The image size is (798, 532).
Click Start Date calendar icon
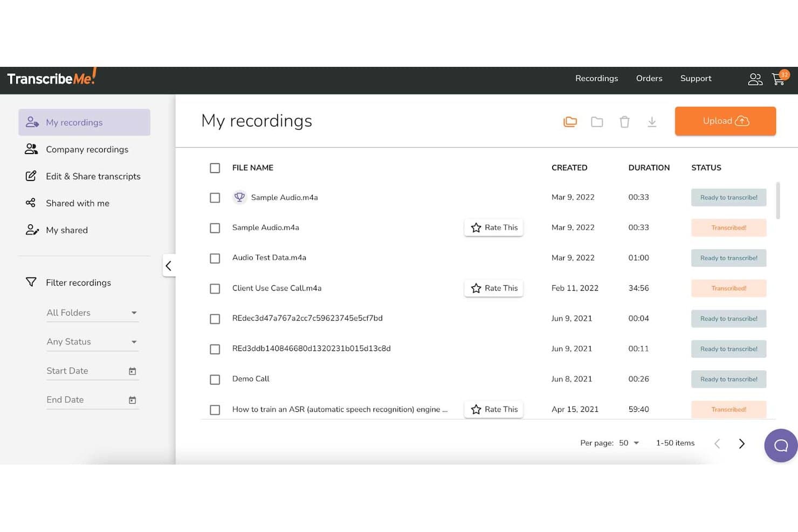point(132,371)
